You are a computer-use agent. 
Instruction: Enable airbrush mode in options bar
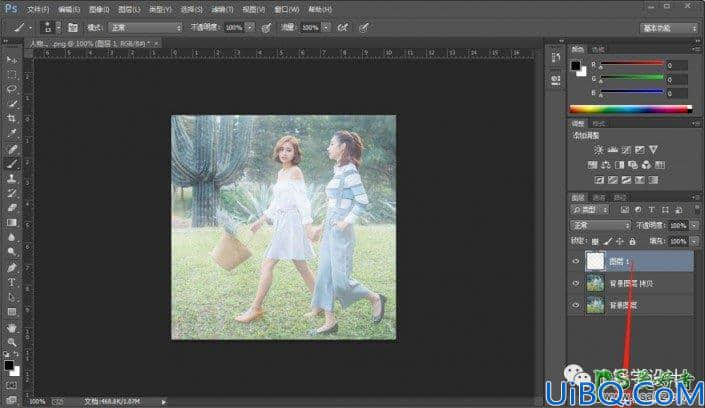click(x=343, y=28)
